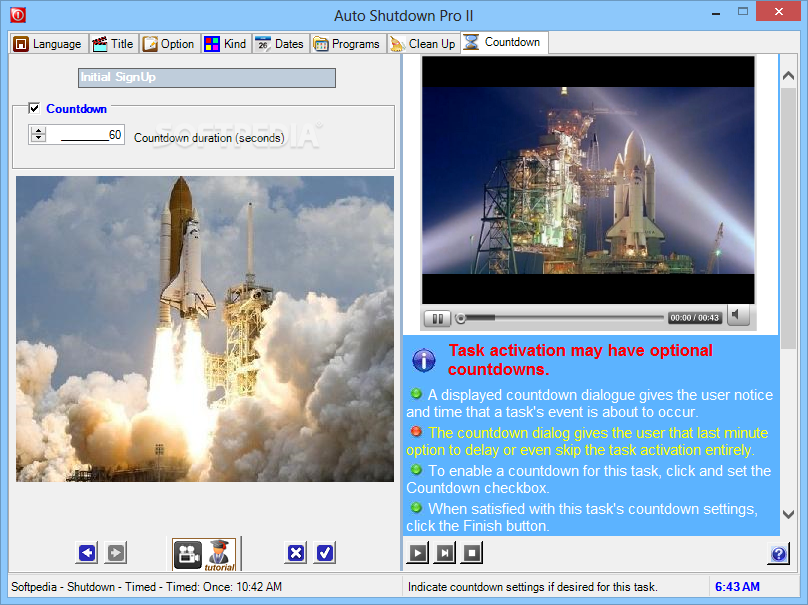Click the 'When satisfied with' help line
This screenshot has height=605, width=808.
tap(582, 517)
